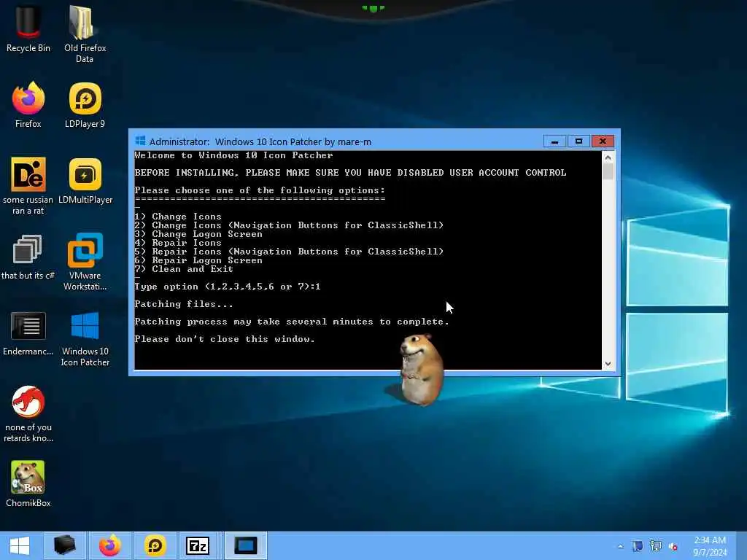Click the '3) Change Logon Screen' line
Viewport: 747px width, 560px height.
(198, 234)
